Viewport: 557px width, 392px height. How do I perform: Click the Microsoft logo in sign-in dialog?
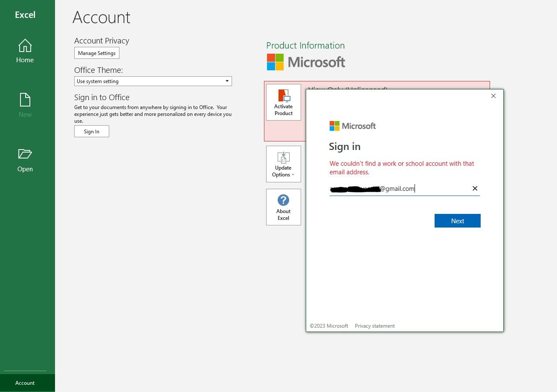point(353,126)
